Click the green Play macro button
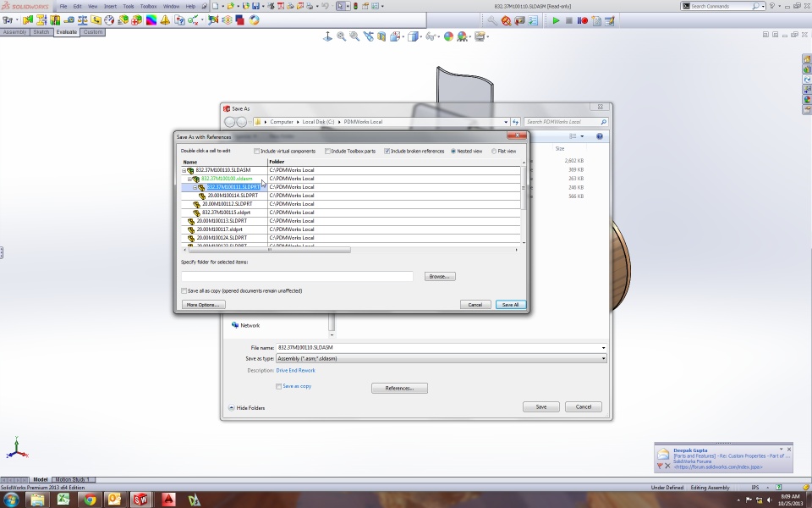Image resolution: width=812 pixels, height=508 pixels. 556,20
